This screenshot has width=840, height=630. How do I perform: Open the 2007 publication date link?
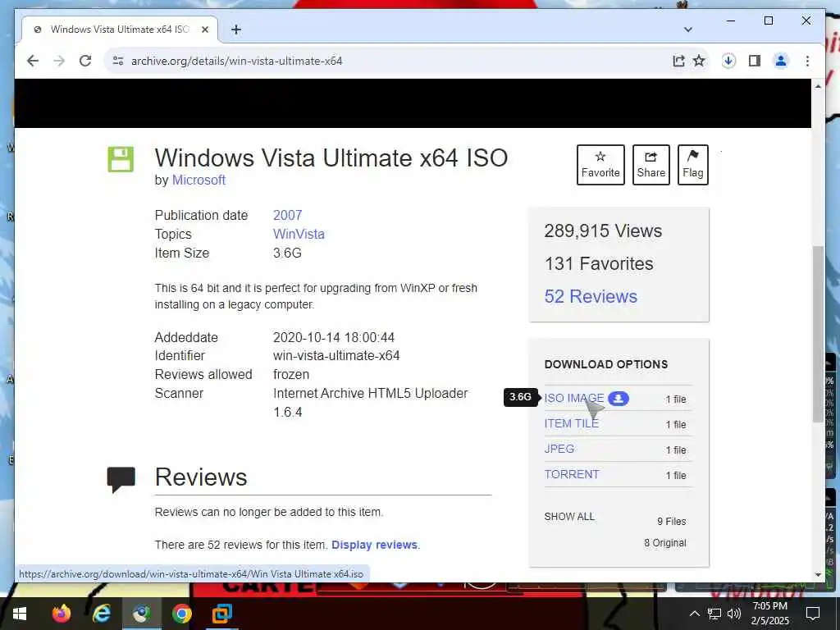pos(288,216)
